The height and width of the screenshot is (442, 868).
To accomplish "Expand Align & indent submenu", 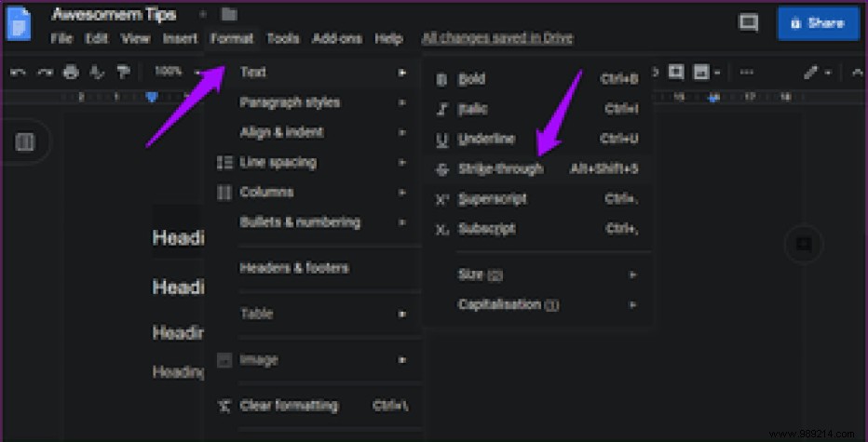I will [x=313, y=132].
